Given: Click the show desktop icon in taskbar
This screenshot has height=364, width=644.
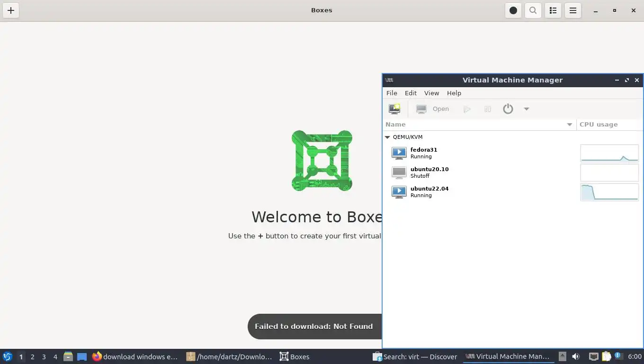Looking at the screenshot, I should (82, 357).
